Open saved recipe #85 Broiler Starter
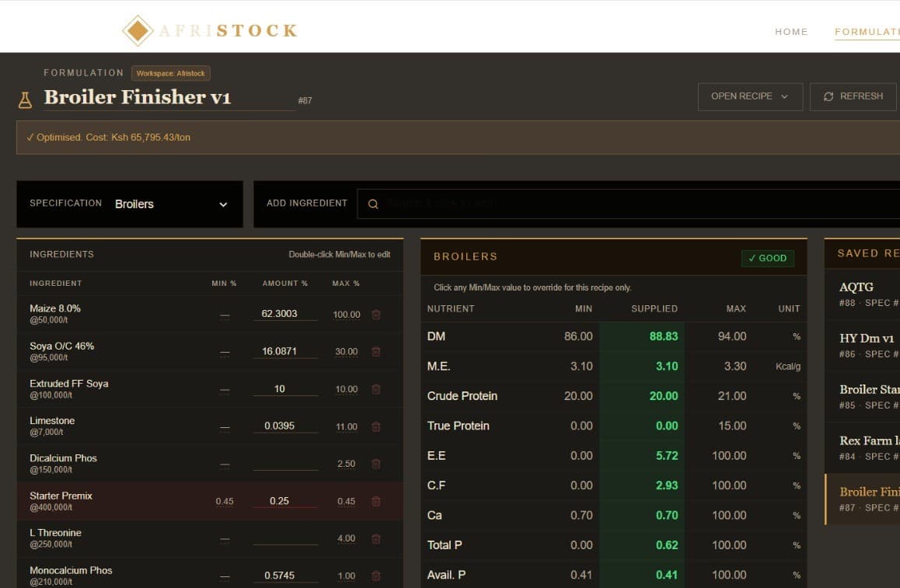The image size is (900, 588). (x=862, y=396)
